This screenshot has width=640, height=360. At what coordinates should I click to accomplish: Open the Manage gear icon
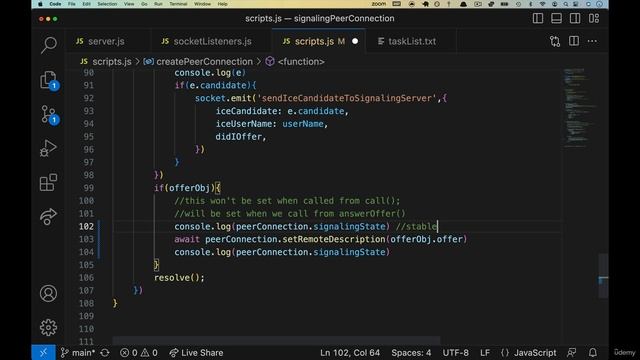coord(49,327)
